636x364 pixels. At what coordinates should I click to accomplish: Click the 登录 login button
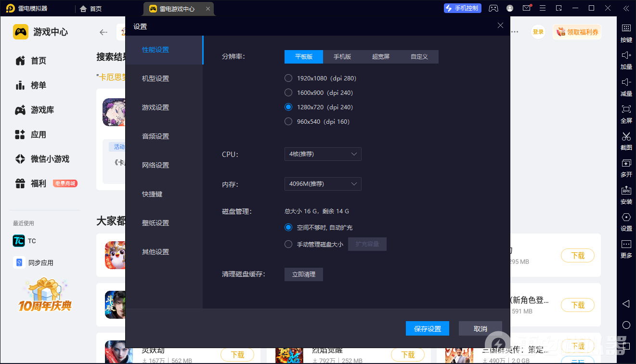pos(538,32)
